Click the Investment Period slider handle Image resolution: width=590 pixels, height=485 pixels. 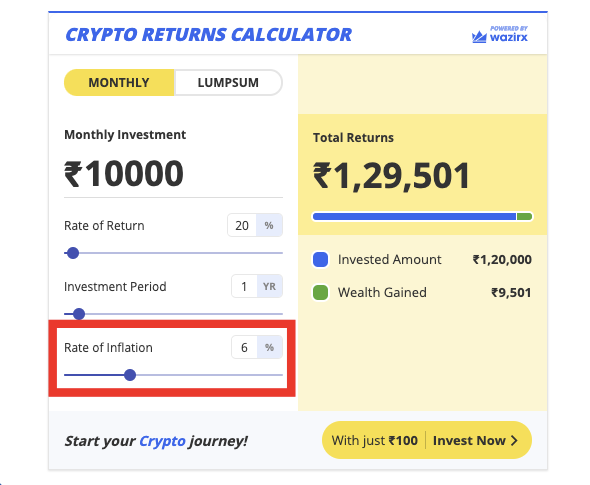[79, 314]
